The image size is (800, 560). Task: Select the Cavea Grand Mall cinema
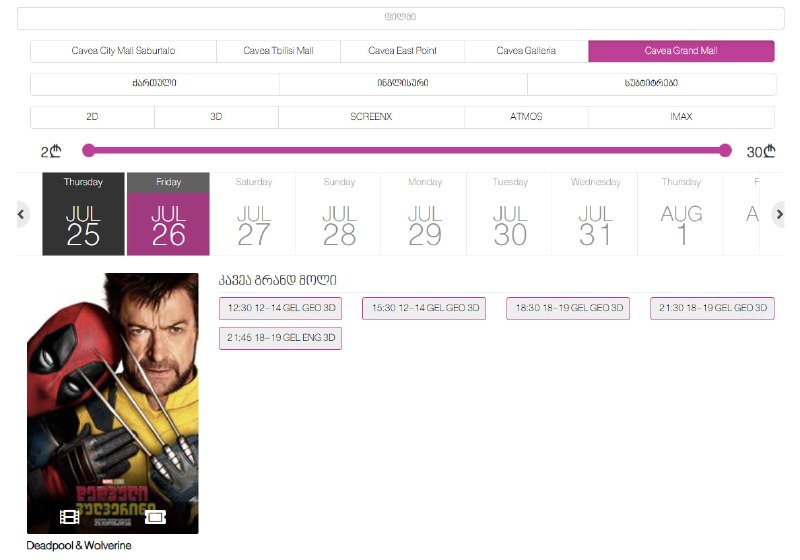(x=681, y=51)
